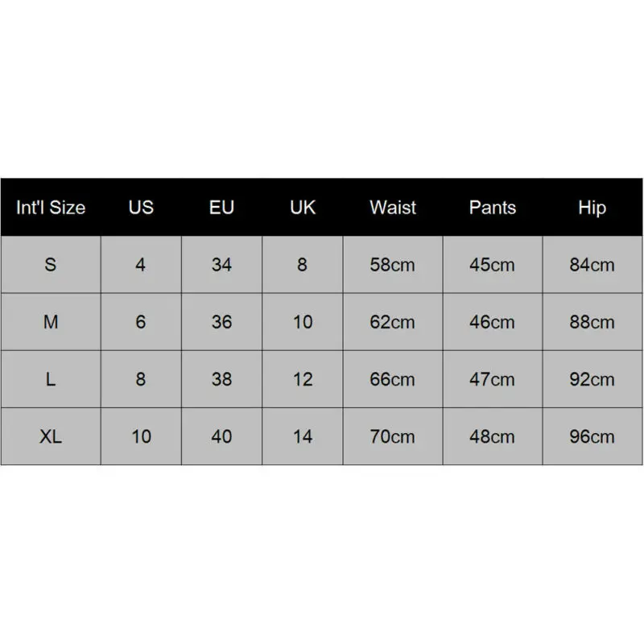Image resolution: width=644 pixels, height=644 pixels.
Task: Select the Pants column header
Action: coord(492,208)
